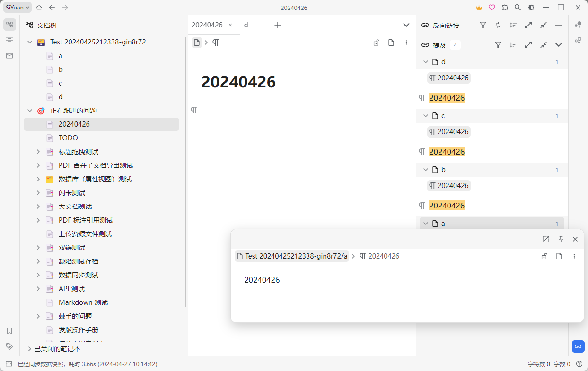This screenshot has height=371, width=588.
Task: Select the document tree dock icon
Action: click(x=9, y=25)
